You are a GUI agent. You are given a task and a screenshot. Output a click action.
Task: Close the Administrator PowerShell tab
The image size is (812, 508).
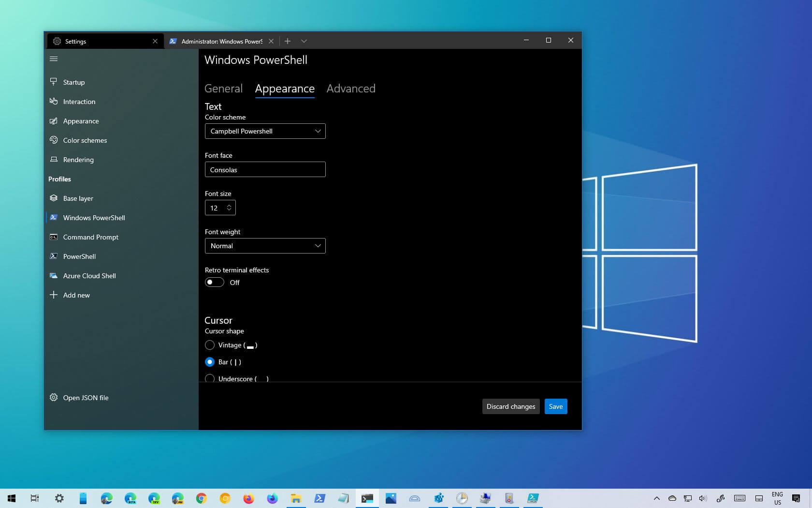271,41
